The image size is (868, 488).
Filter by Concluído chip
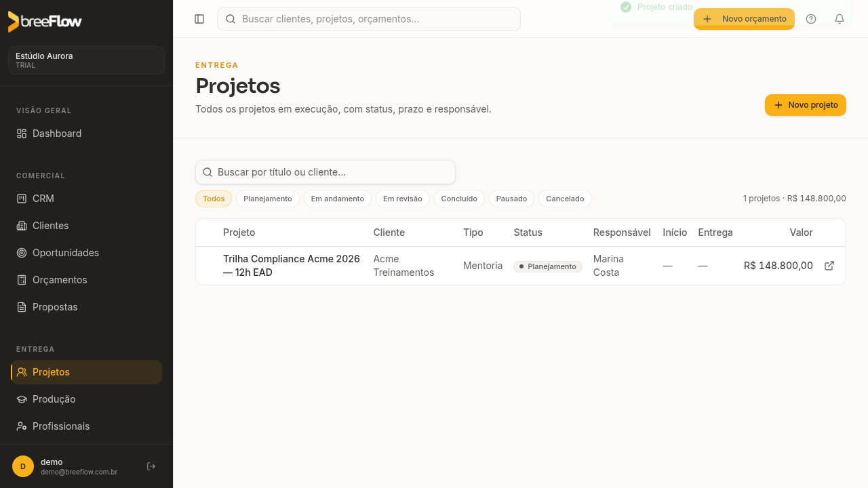click(x=459, y=199)
